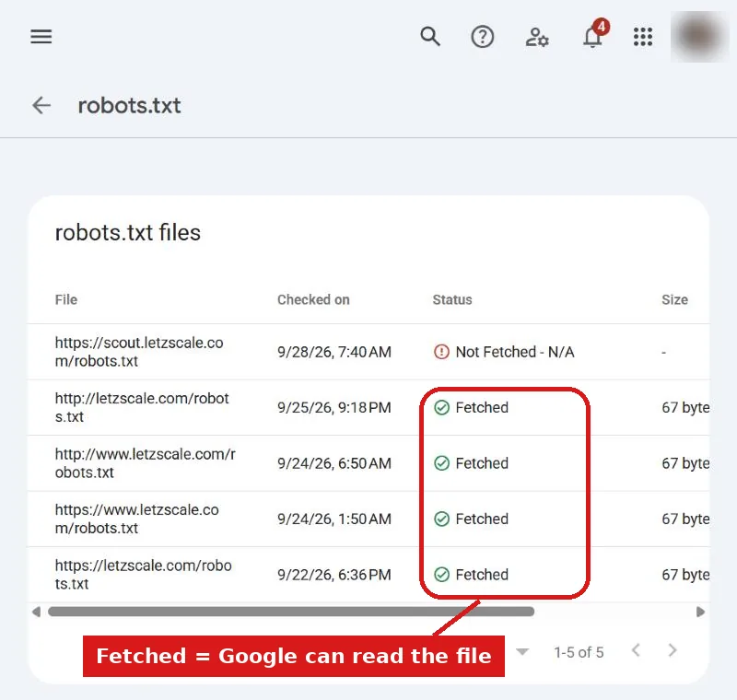Viewport: 737px width, 700px height.
Task: Click the date 9/24/26, 6:50 AM
Action: [x=334, y=463]
